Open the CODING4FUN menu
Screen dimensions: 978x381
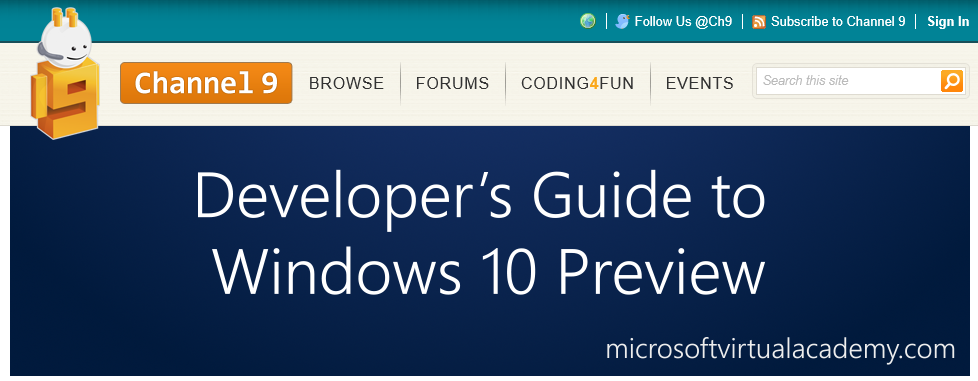[x=578, y=83]
